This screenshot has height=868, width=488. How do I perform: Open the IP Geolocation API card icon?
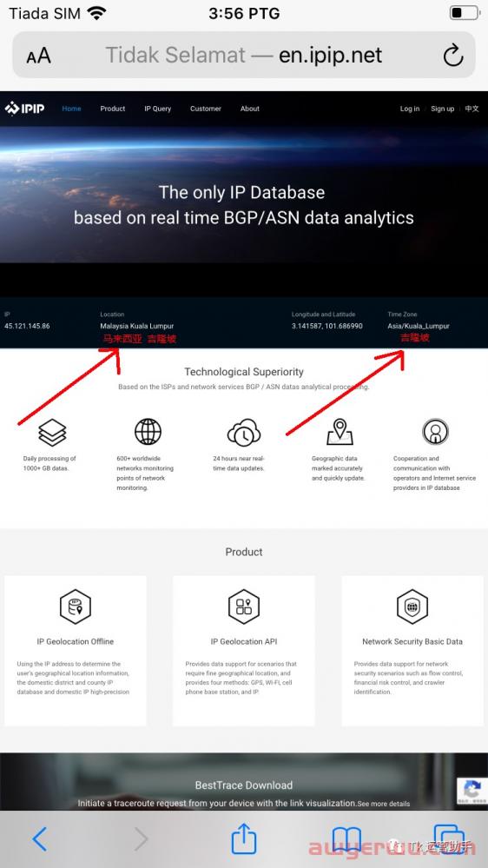click(x=244, y=606)
